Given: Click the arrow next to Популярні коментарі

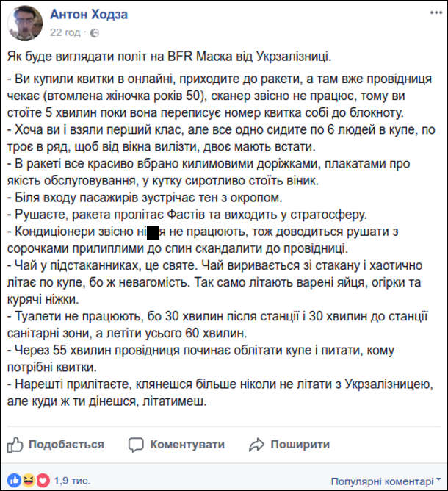Looking at the screenshot, I should (x=438, y=479).
